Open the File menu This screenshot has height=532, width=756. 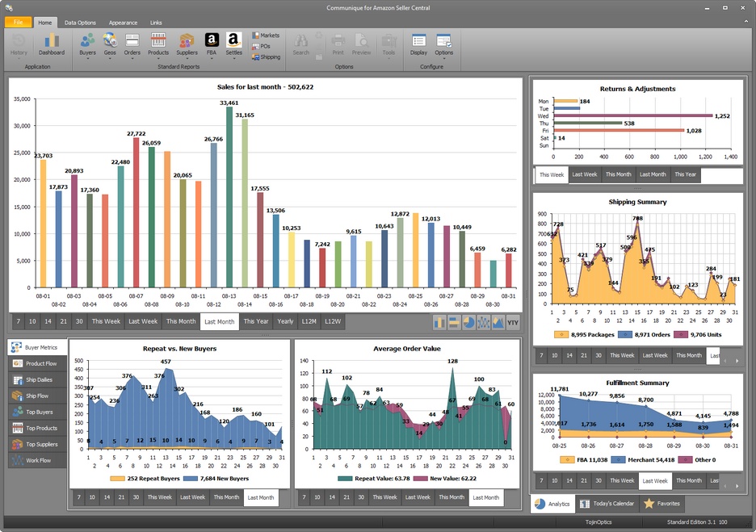19,22
